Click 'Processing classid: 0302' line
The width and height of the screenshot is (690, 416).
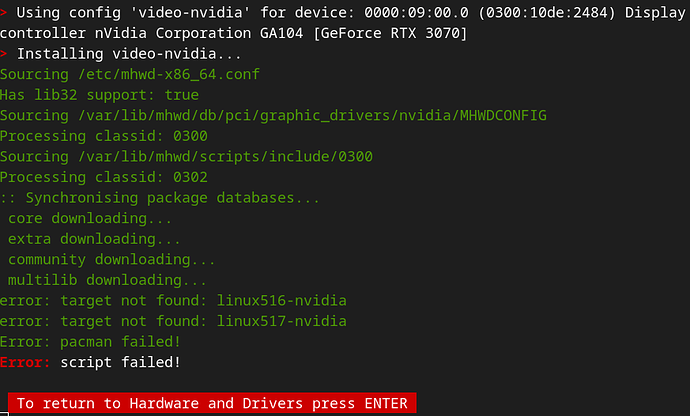pyautogui.click(x=104, y=177)
